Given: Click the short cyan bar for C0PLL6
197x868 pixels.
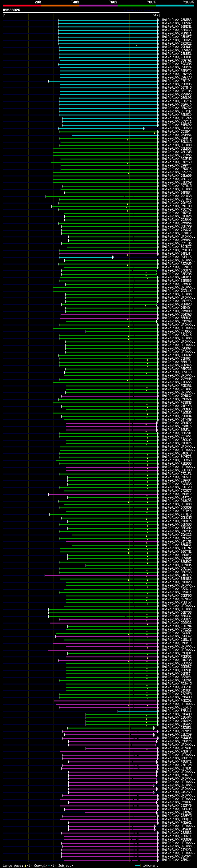Looking at the screenshot, I should 86,257.
